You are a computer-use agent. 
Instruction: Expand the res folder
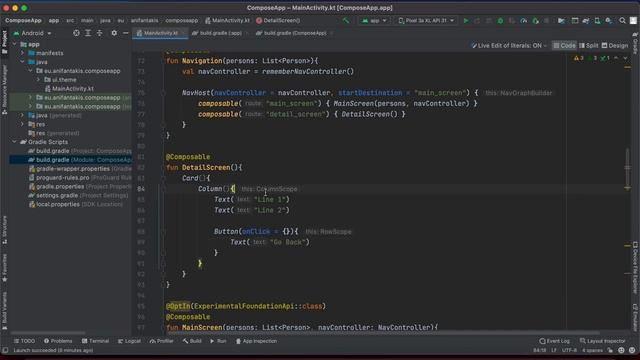point(22,124)
